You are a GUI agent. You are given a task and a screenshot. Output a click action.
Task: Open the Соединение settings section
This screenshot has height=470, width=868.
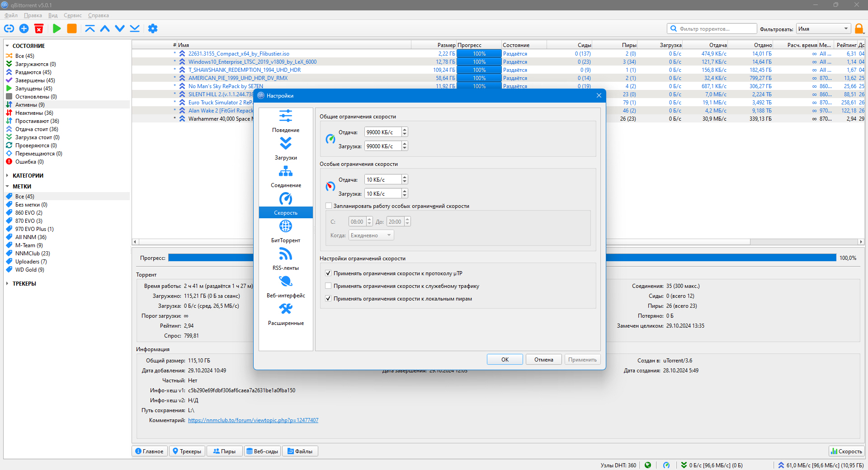tap(286, 176)
